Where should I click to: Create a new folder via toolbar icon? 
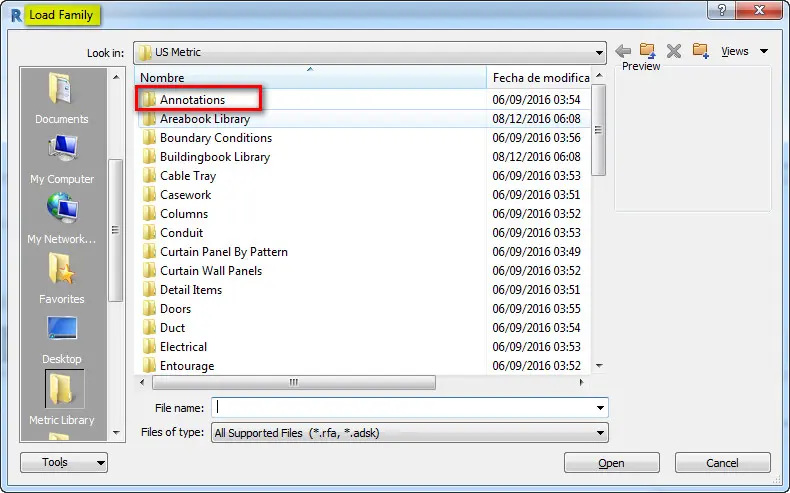[x=700, y=51]
